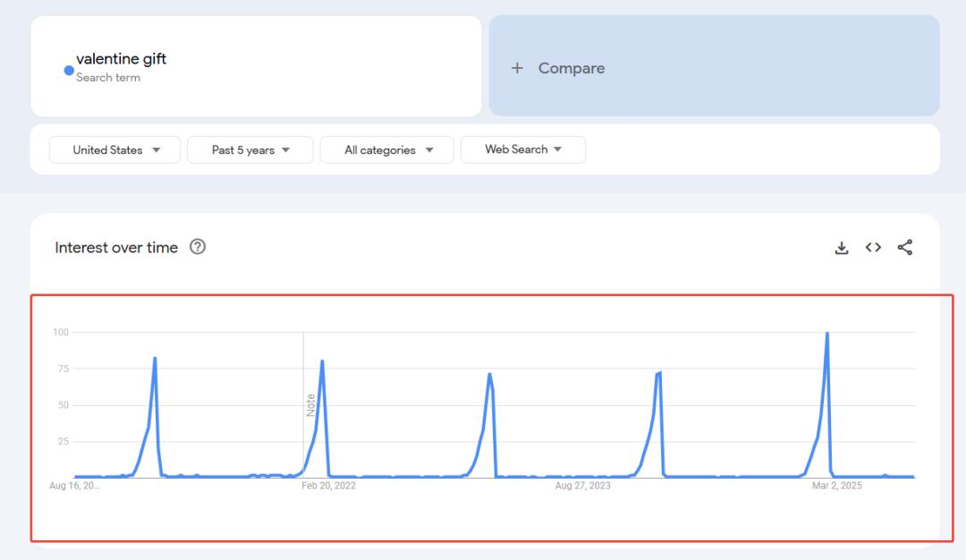This screenshot has width=966, height=560.
Task: Click the download CSV icon
Action: coord(842,248)
